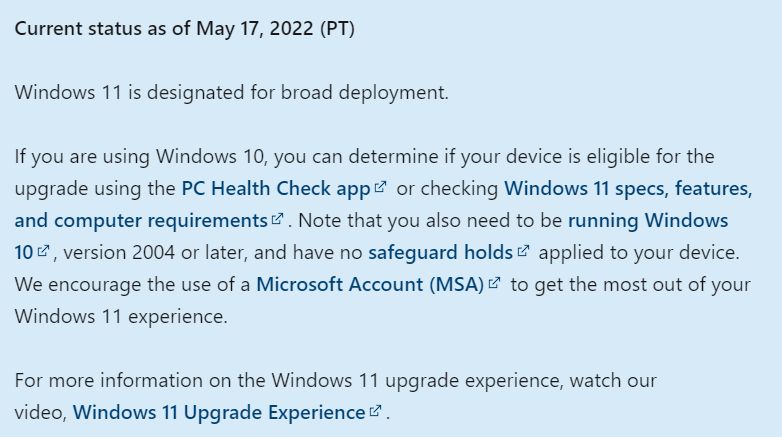Click external link icon after computer requirements
Screen dimensions: 782x437
pos(277,219)
